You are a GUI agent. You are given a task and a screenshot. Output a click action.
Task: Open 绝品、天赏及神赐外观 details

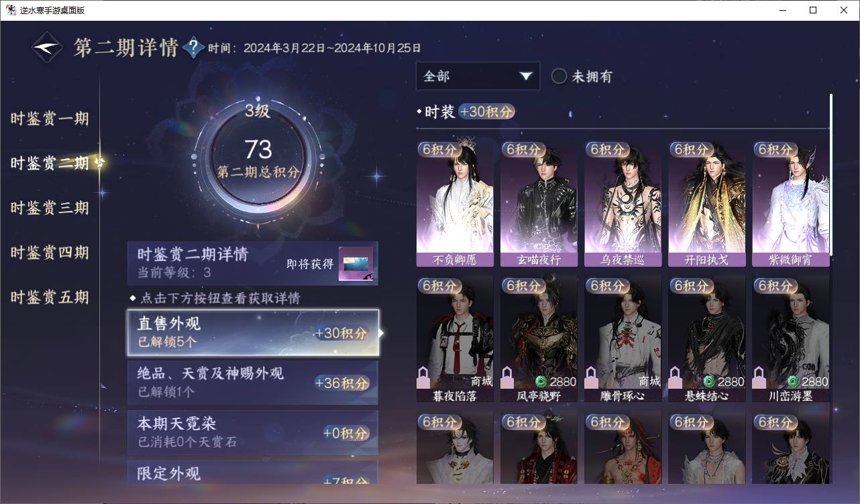tap(253, 383)
